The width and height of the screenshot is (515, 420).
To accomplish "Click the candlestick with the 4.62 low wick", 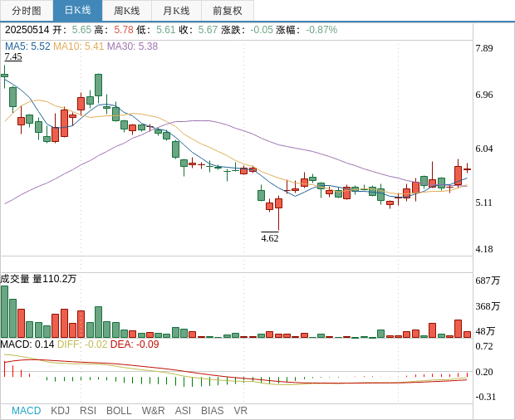I will (x=278, y=213).
